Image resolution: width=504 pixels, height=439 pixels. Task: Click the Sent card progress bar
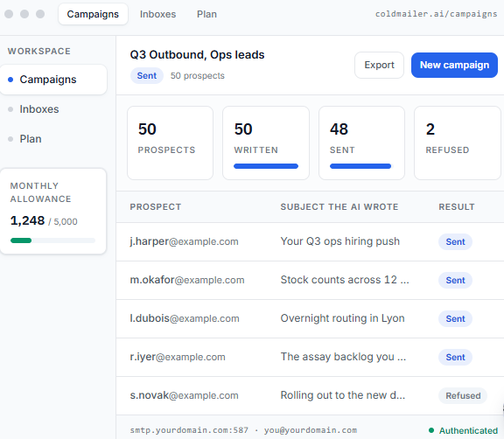360,166
